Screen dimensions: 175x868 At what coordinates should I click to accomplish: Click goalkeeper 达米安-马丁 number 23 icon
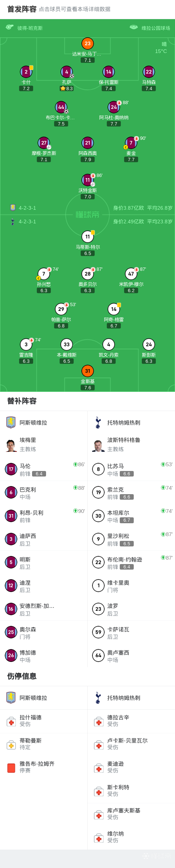click(x=87, y=43)
